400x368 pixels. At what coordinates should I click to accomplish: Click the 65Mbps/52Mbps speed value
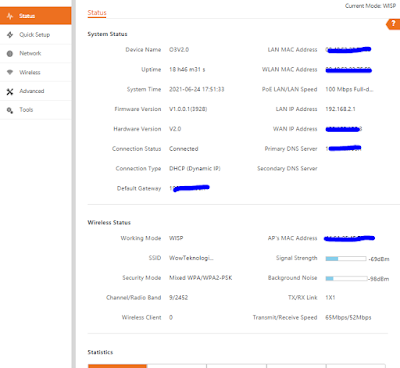(348, 317)
